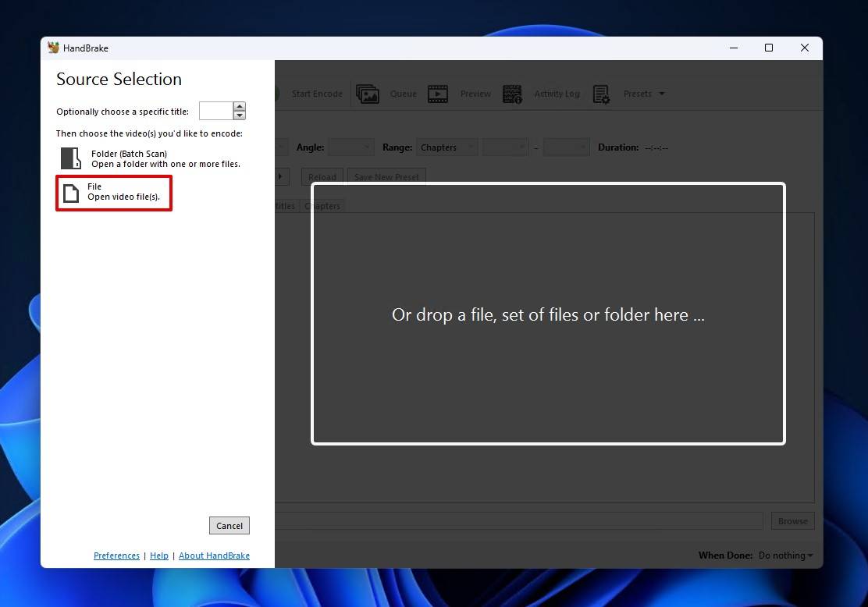Click the single file page icon

(x=71, y=193)
